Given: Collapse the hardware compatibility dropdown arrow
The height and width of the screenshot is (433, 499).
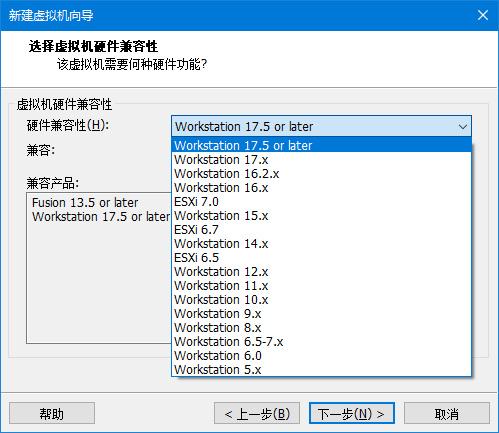Looking at the screenshot, I should point(463,127).
